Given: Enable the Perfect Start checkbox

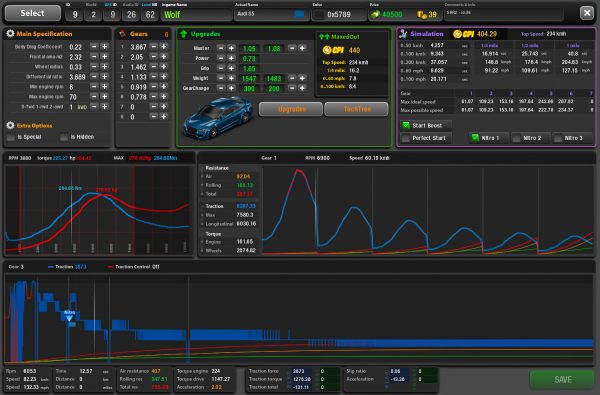Looking at the screenshot, I should (x=406, y=138).
